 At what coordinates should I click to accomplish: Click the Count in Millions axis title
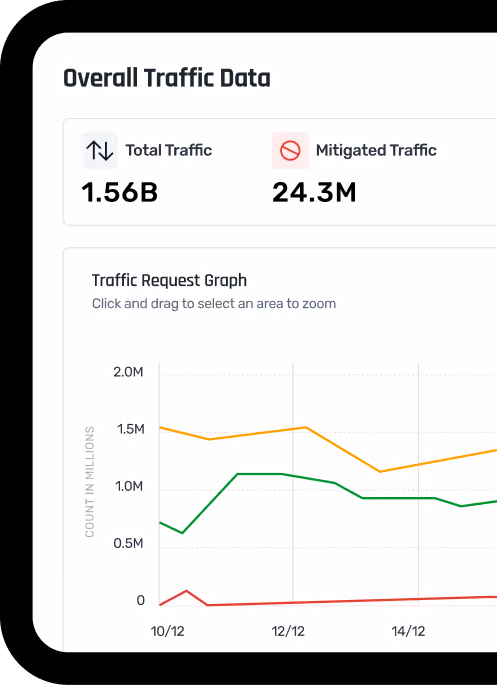click(90, 482)
